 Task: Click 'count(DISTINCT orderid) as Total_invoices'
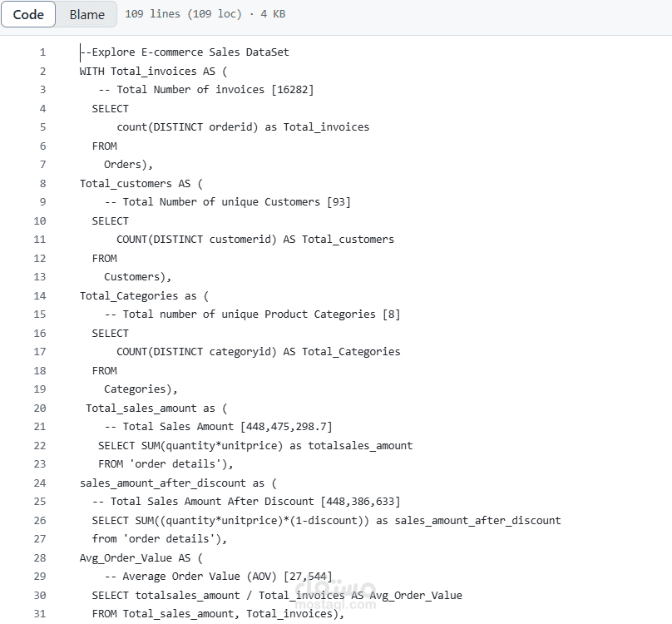[x=243, y=127]
